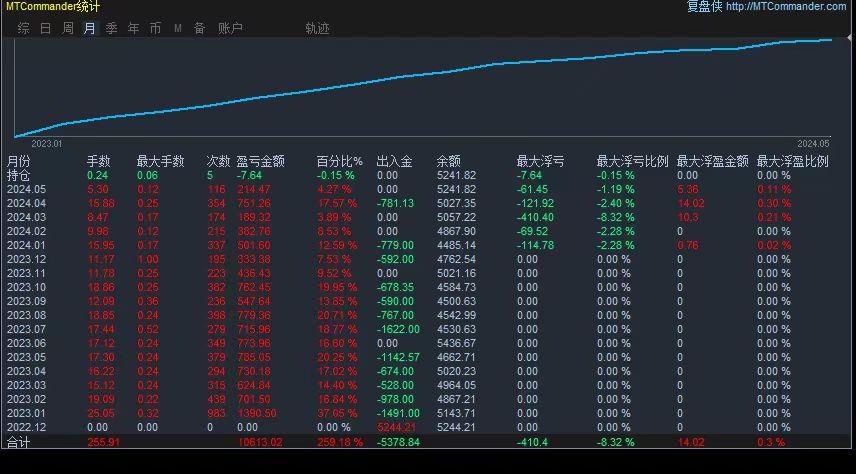Screen dimensions: 856x474
Task: Click the 最大浮亏比例 column header
Action: pyautogui.click(x=632, y=162)
